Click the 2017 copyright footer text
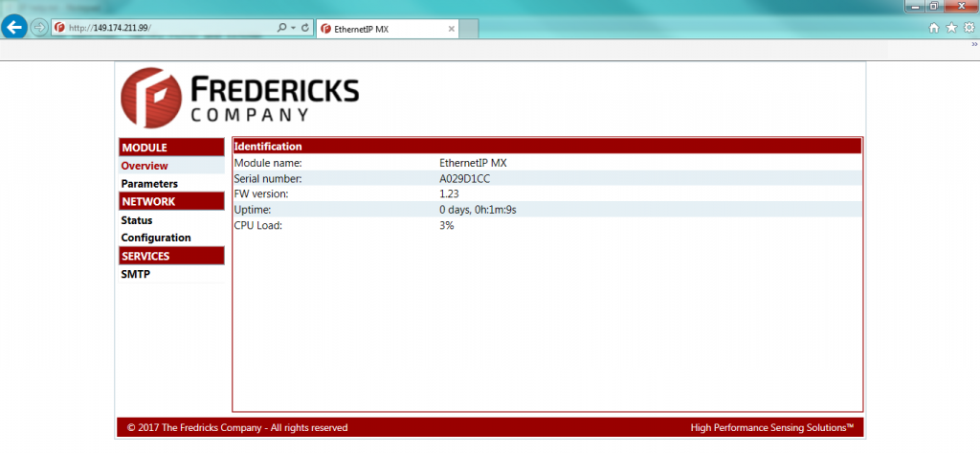980x454 pixels. 237,428
